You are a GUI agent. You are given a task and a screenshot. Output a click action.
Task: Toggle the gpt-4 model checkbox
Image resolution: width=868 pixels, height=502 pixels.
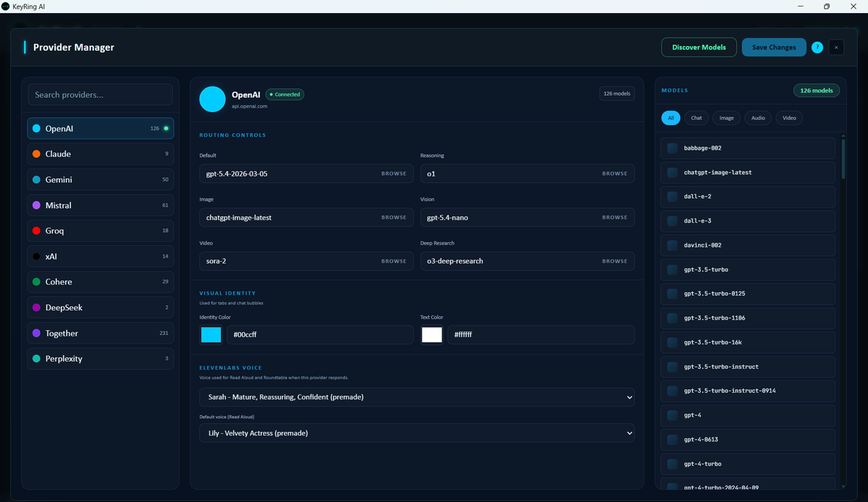click(673, 415)
